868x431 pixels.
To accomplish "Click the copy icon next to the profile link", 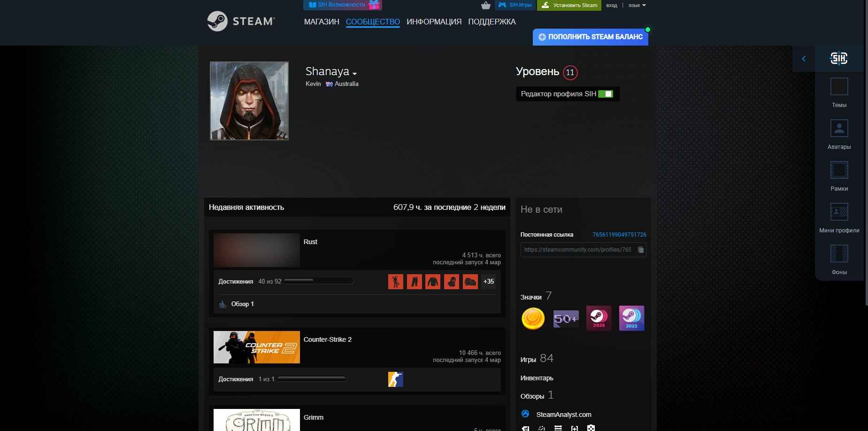I will (641, 250).
